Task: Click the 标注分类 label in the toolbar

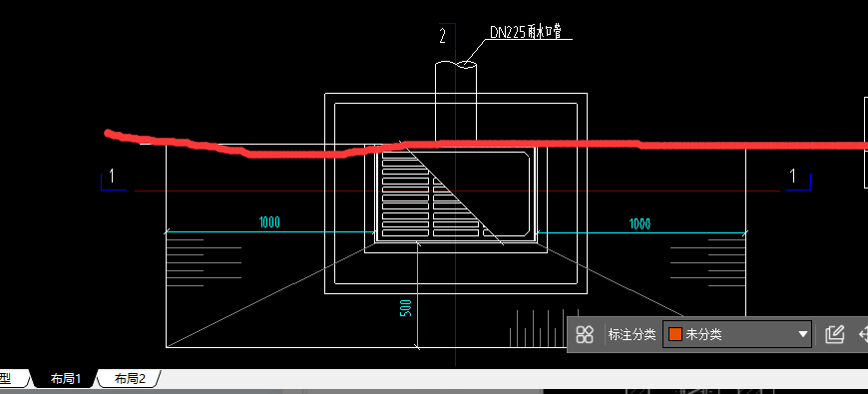Action: [632, 334]
